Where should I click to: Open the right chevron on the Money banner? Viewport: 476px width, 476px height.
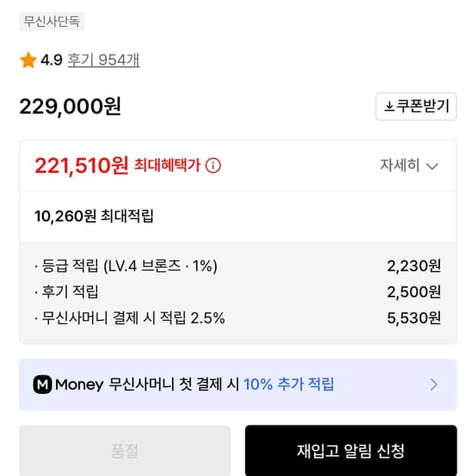coord(434,385)
